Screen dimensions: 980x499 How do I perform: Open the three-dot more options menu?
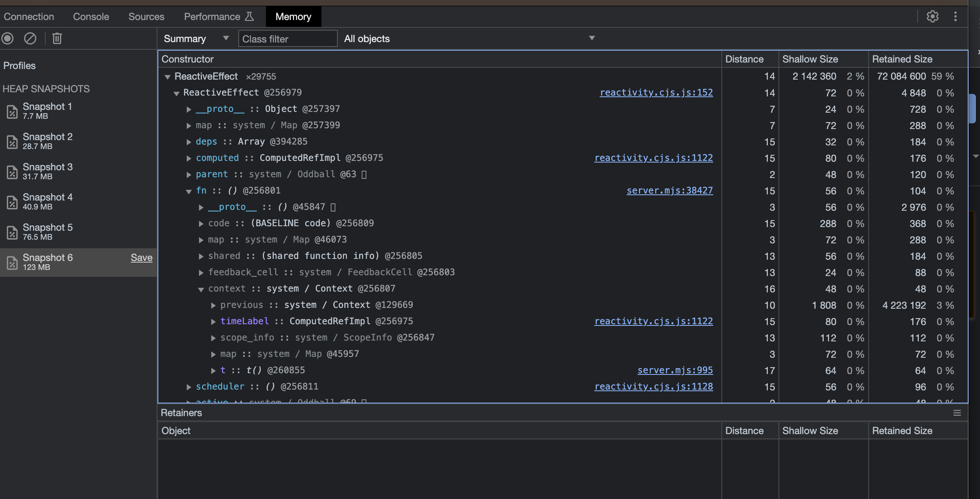coord(955,16)
